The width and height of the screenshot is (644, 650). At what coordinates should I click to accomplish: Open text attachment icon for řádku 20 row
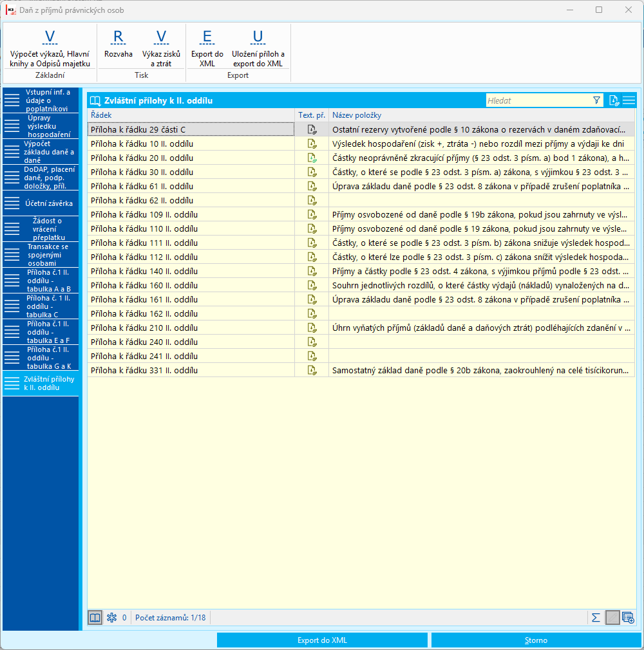point(312,158)
